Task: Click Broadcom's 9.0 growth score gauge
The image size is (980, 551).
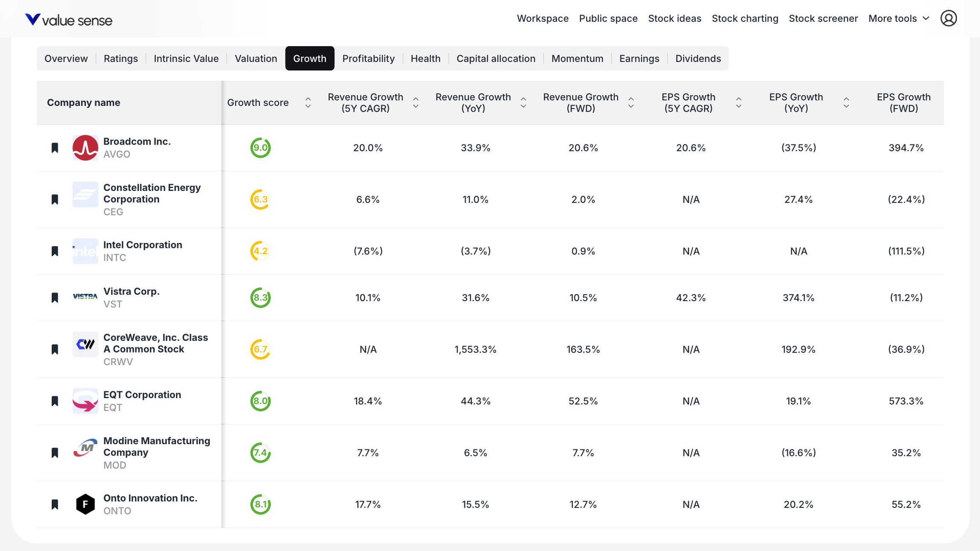Action: tap(260, 148)
